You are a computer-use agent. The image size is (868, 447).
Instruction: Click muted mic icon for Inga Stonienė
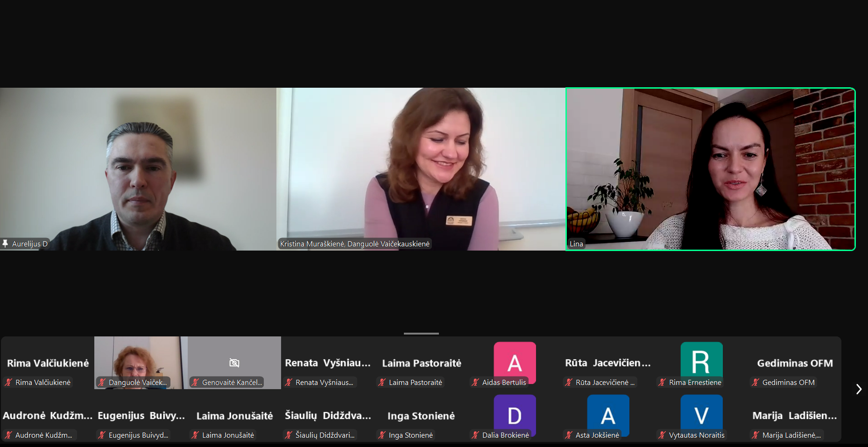[x=382, y=435]
